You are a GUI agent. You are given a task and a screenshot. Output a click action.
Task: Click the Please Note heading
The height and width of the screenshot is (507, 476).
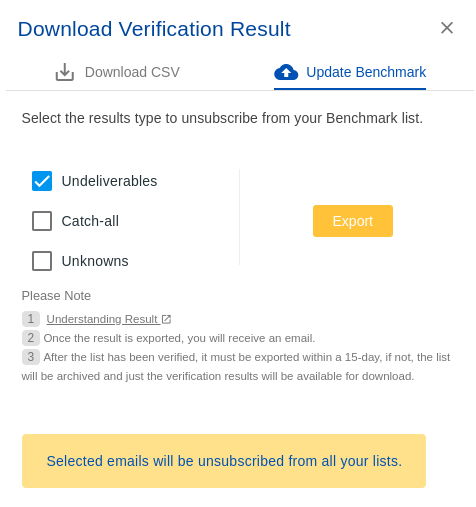pos(56,296)
